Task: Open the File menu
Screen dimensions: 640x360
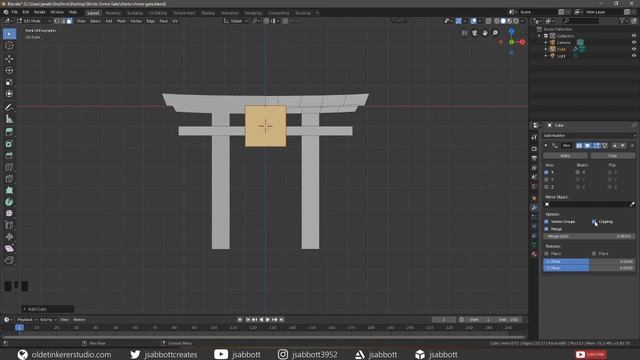Action: pyautogui.click(x=15, y=12)
